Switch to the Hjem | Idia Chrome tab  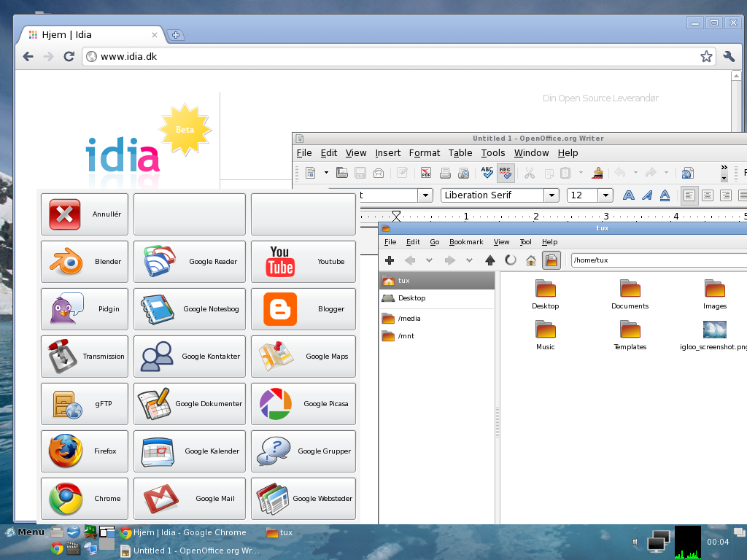tap(92, 35)
